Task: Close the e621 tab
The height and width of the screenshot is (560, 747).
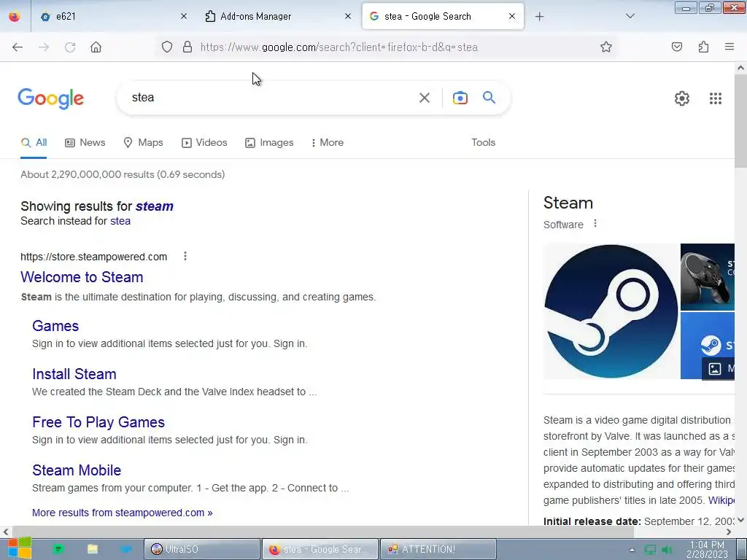Action: coord(184,16)
